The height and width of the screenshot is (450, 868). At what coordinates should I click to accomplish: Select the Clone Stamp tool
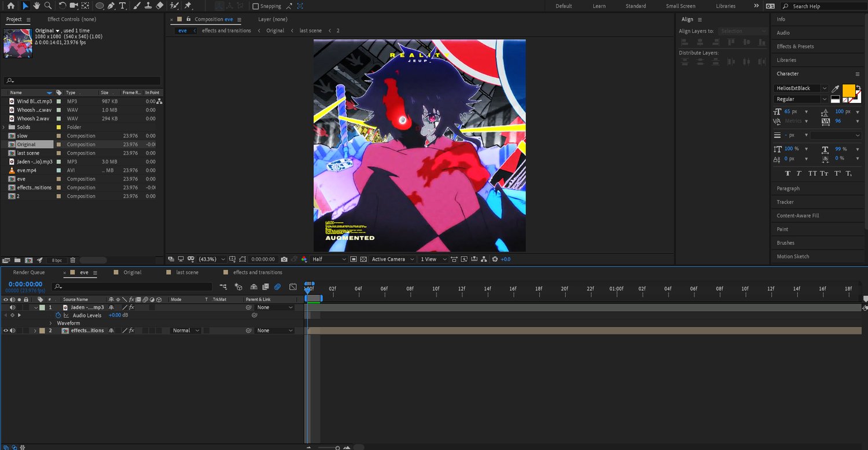[148, 6]
